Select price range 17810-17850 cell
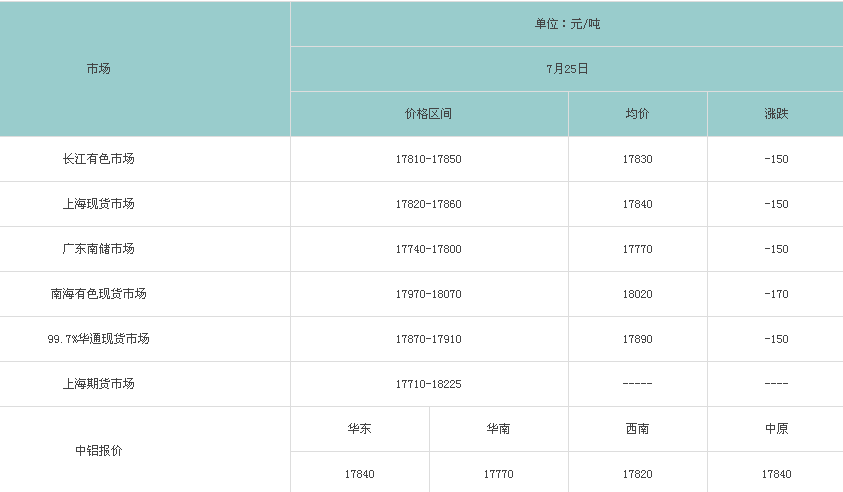The width and height of the screenshot is (843, 492). point(428,159)
